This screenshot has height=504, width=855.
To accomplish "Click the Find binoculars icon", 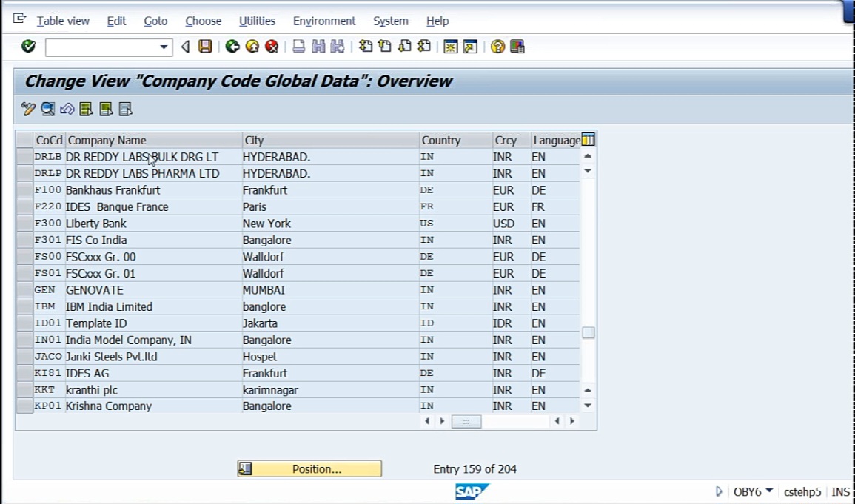I will coord(318,47).
